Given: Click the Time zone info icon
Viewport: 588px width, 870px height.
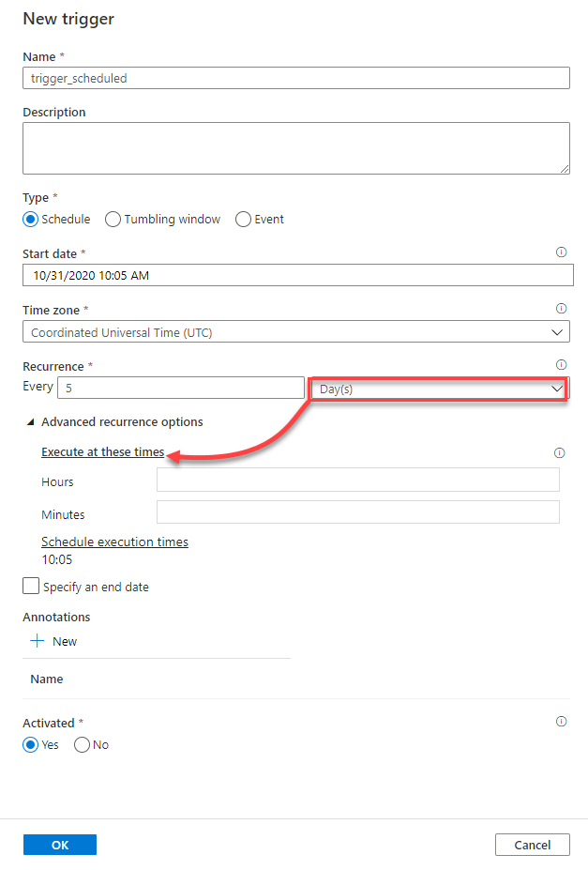Looking at the screenshot, I should click(561, 308).
